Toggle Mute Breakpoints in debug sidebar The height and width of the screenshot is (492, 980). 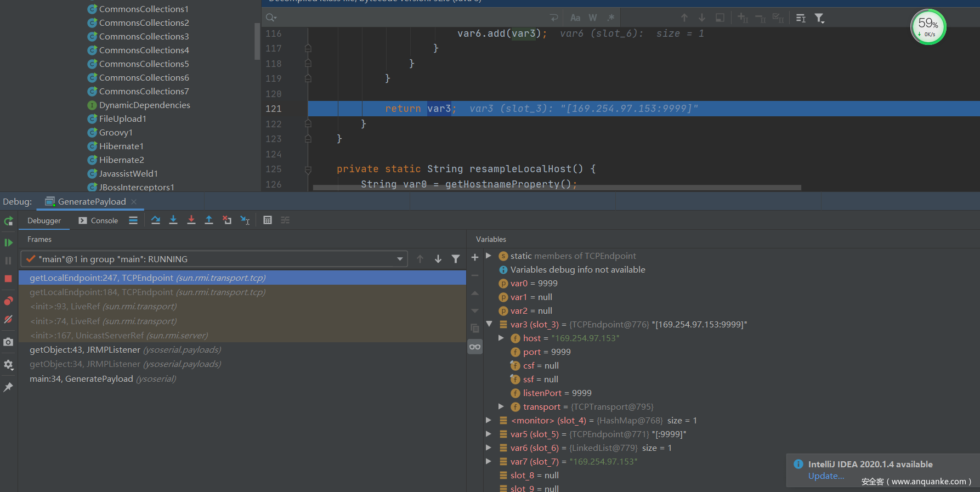tap(8, 319)
